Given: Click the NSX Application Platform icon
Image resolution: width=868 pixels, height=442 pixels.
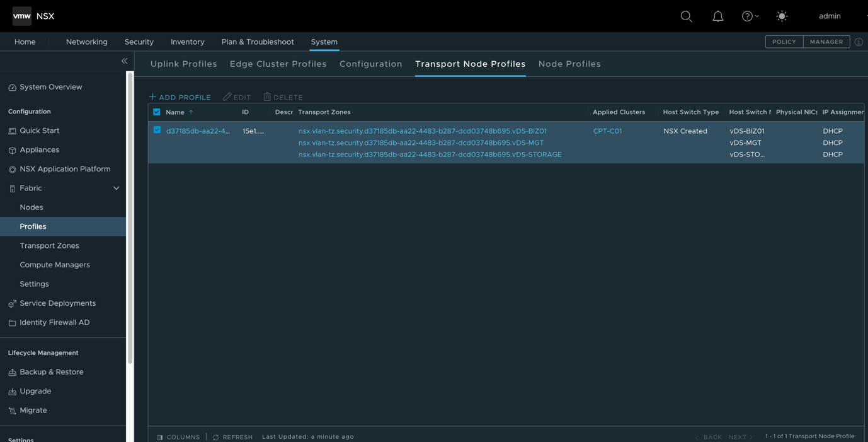Looking at the screenshot, I should (x=12, y=170).
